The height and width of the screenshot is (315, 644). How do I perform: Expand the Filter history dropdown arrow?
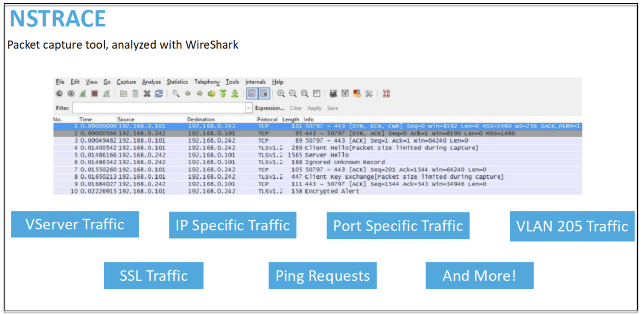click(249, 108)
